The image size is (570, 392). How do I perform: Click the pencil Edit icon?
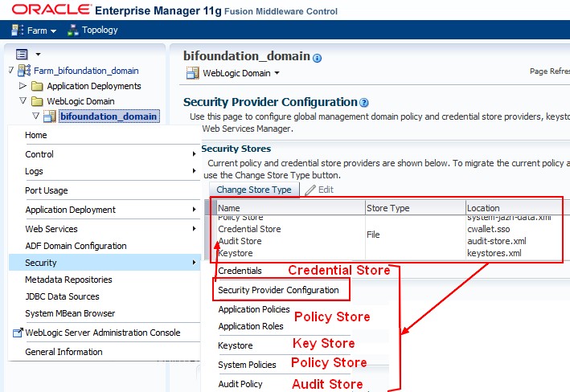click(x=310, y=190)
